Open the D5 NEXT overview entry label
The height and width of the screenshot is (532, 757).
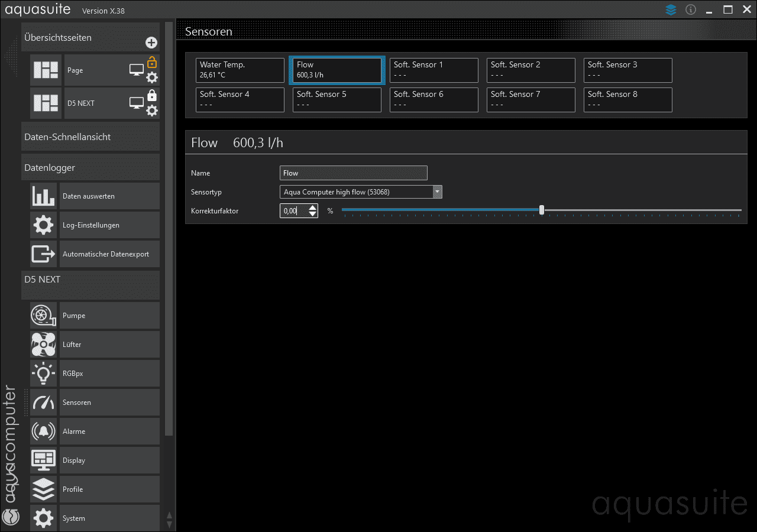[81, 103]
